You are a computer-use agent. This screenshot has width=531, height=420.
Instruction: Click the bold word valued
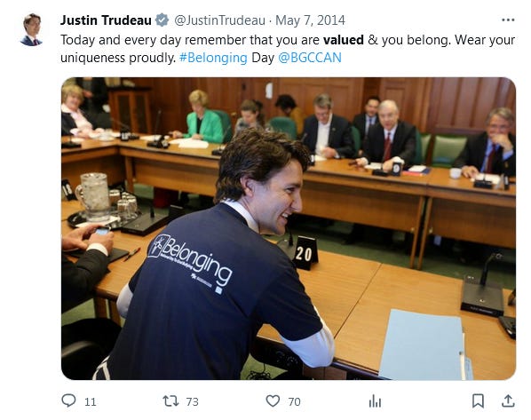tap(344, 40)
